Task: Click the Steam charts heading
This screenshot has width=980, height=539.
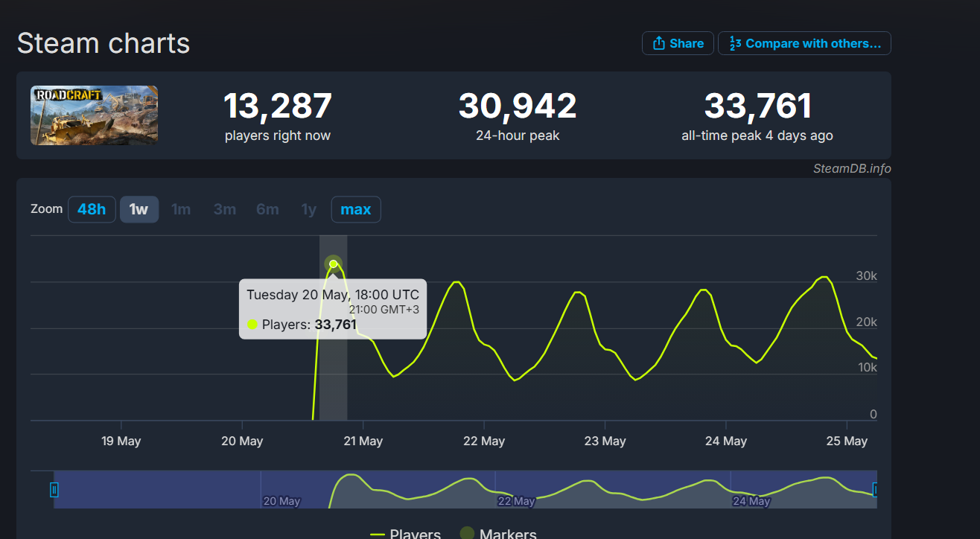Action: [x=104, y=43]
